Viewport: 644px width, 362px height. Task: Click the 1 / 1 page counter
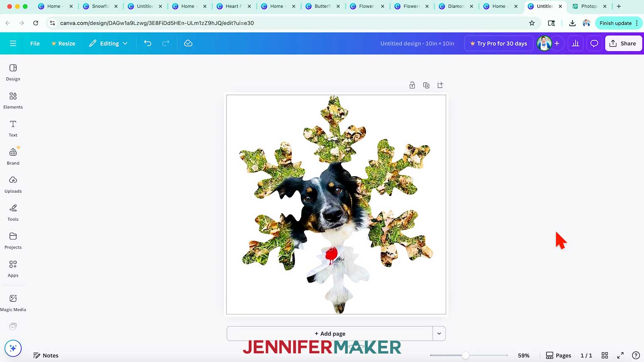[x=586, y=355]
